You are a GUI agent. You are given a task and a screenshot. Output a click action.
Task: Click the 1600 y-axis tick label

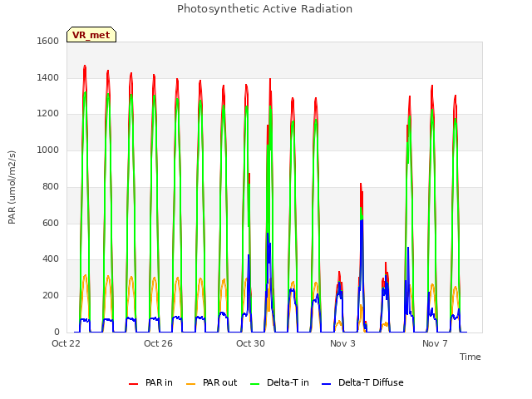48,41
